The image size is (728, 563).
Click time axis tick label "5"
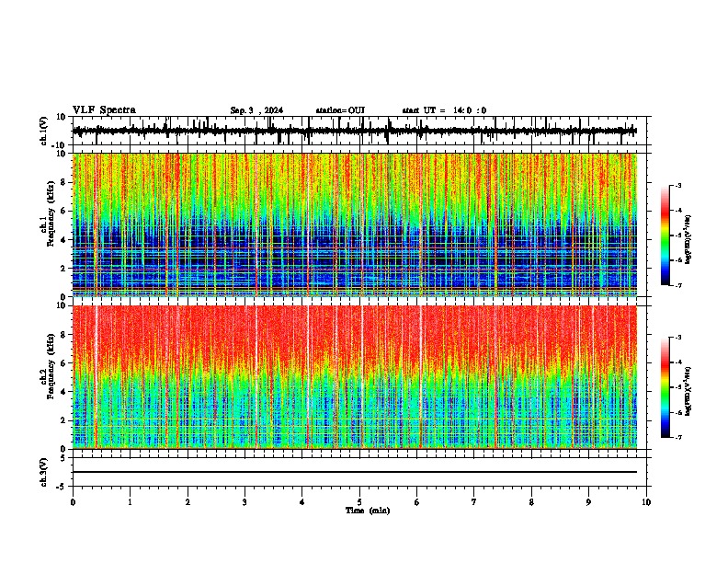[x=359, y=502]
